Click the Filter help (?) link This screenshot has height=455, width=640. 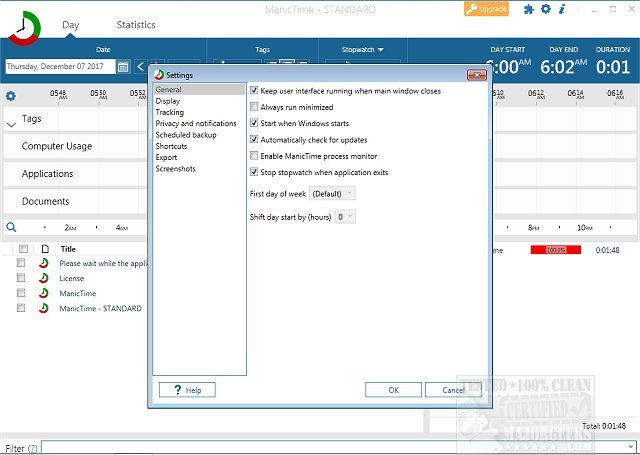coord(33,448)
